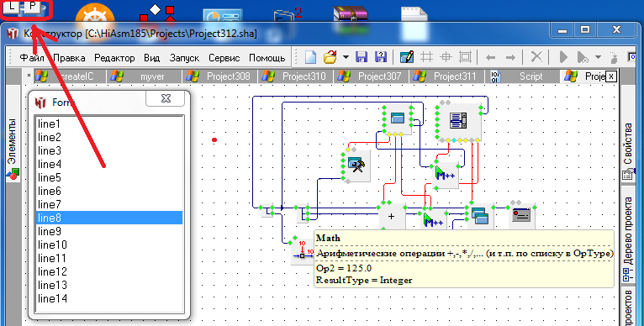Go forward with the right arrow toolbar icon
The image size is (644, 326).
[x=510, y=57]
